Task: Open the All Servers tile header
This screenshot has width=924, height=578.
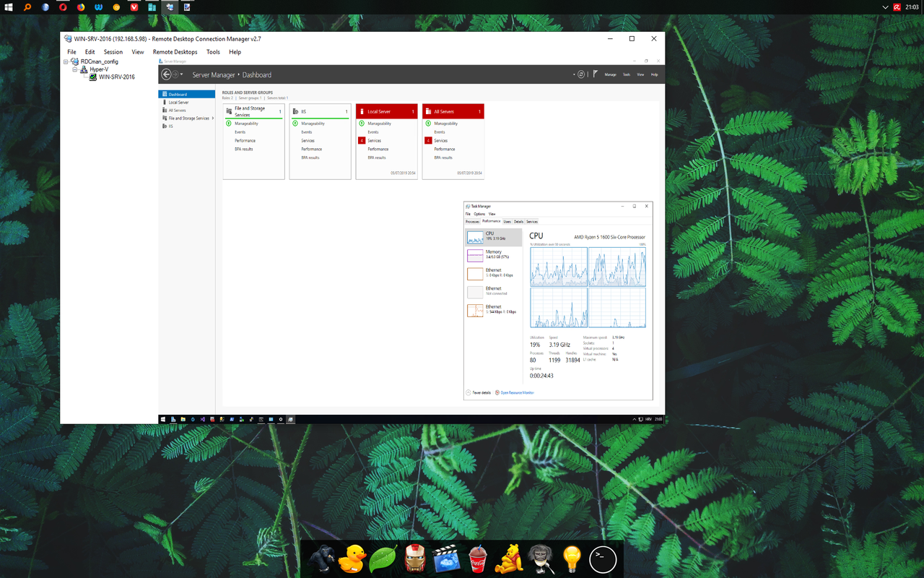Action: 453,111
